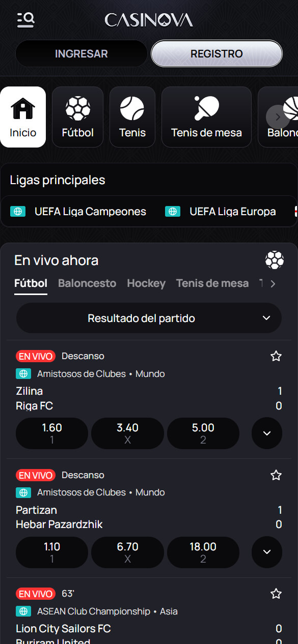Select the Inicio home icon

[x=23, y=117]
